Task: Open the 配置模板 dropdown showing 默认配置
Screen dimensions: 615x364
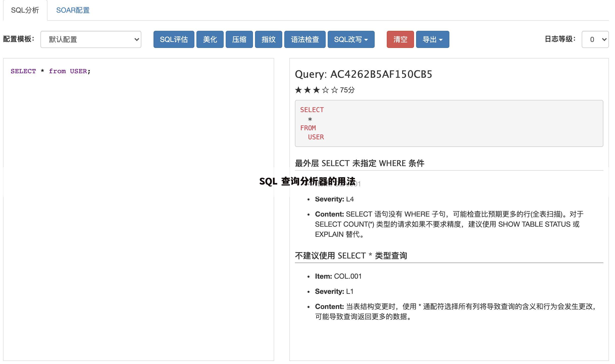Action: point(91,39)
